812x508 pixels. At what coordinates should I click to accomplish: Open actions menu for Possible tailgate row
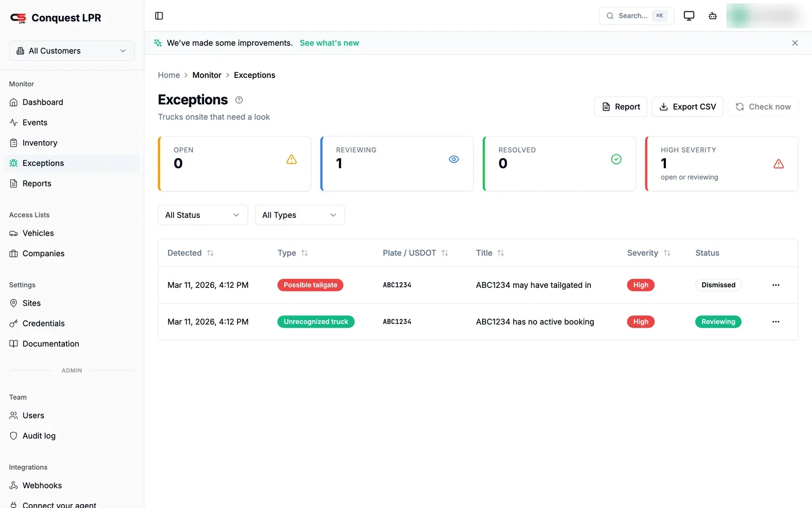click(x=776, y=285)
